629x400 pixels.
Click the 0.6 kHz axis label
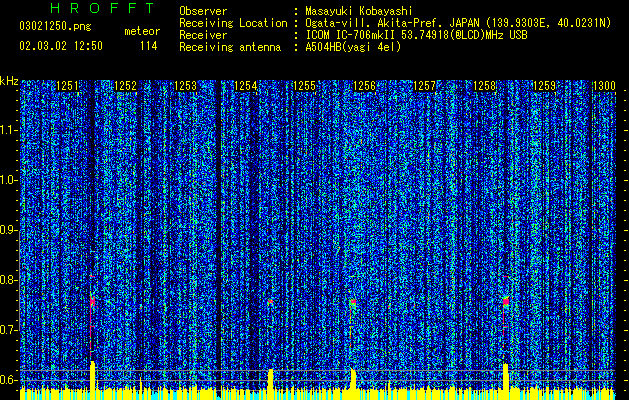[9, 380]
